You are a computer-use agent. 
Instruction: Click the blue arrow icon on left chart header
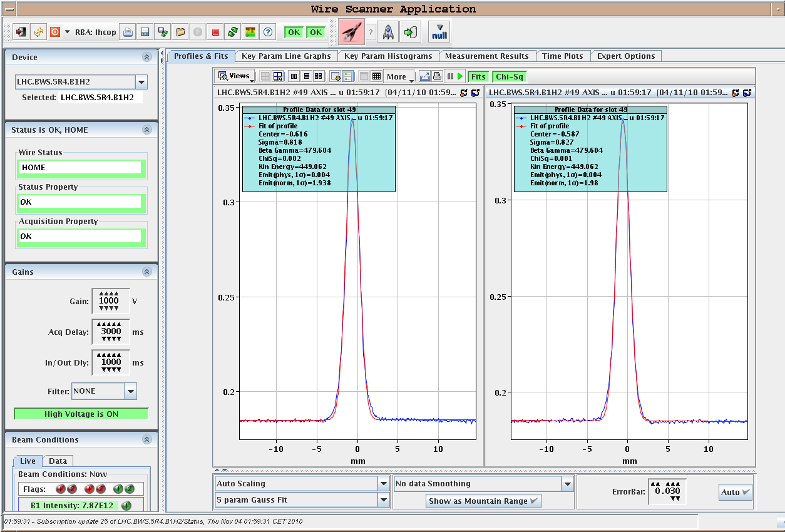tap(475, 93)
